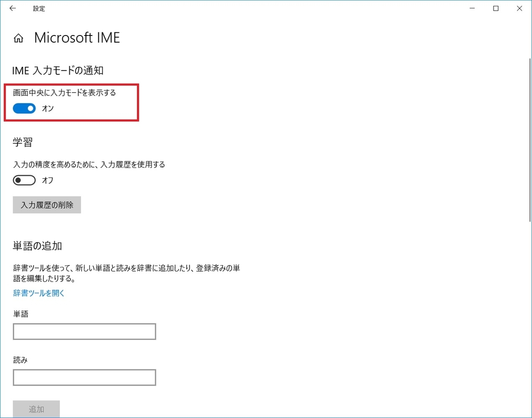Click the 読み field label
532x418 pixels.
(x=20, y=360)
